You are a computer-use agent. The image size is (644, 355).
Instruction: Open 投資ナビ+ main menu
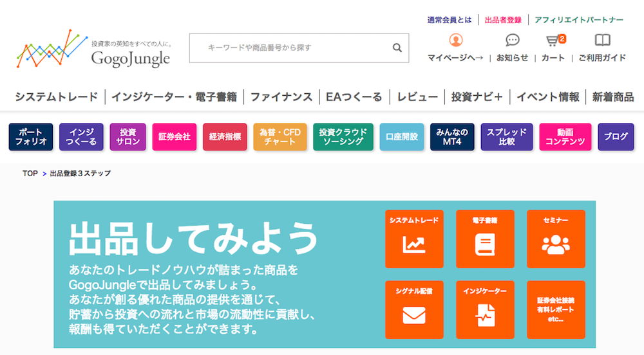pos(477,97)
